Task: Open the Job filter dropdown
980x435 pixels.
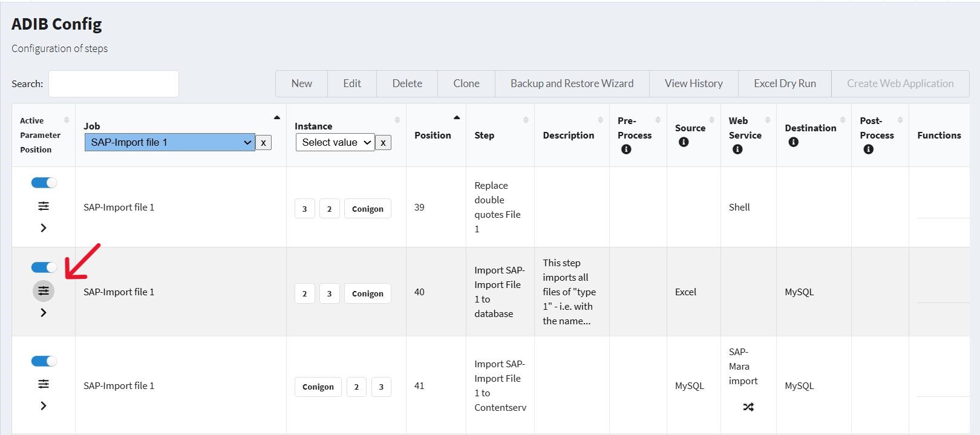Action: (x=170, y=142)
